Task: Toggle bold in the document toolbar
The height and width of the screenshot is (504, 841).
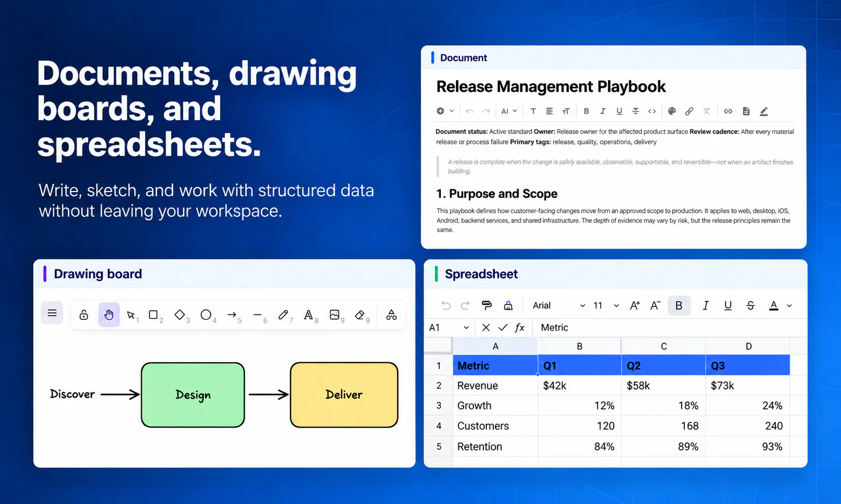Action: (586, 111)
